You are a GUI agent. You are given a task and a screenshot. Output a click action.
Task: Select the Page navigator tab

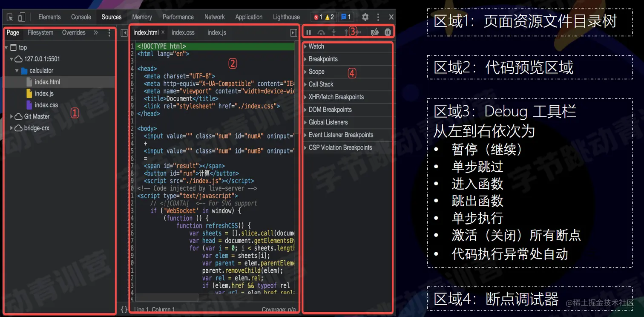13,32
